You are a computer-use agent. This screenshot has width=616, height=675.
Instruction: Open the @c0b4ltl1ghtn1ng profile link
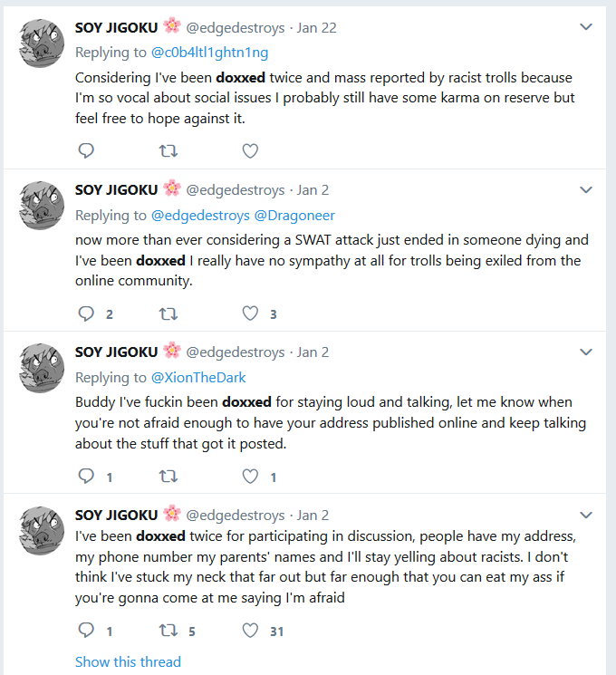[x=209, y=53]
